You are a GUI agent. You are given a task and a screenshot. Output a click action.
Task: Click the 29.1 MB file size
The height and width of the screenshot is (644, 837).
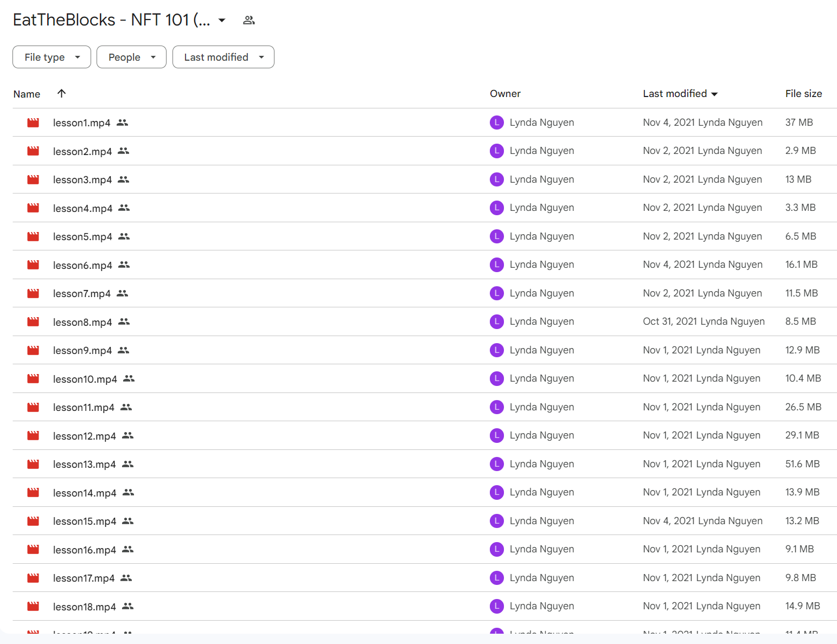[802, 435]
